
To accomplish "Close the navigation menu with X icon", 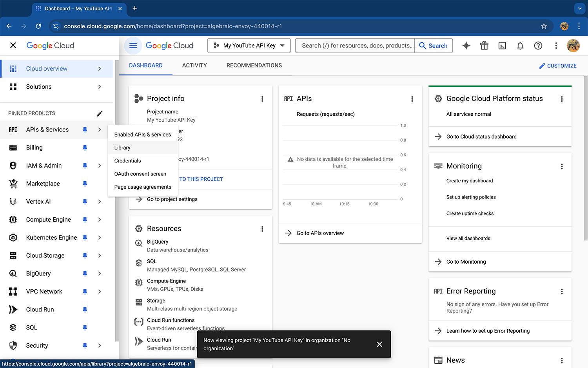I will 13,46.
